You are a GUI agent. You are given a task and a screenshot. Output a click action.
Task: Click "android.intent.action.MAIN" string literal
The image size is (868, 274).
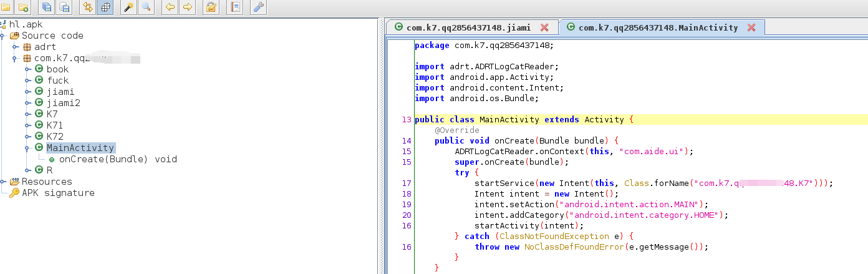[631, 204]
